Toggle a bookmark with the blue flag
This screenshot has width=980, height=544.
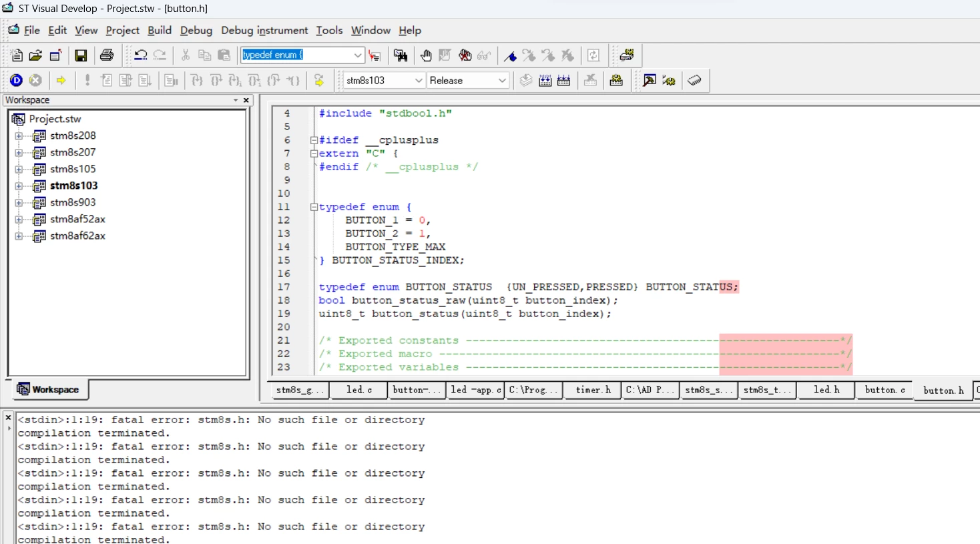click(510, 55)
